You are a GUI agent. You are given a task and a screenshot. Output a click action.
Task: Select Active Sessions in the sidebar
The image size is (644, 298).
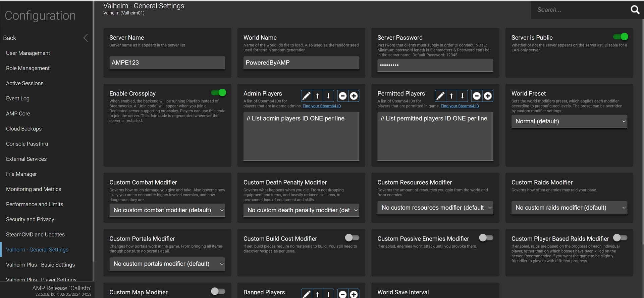[24, 83]
